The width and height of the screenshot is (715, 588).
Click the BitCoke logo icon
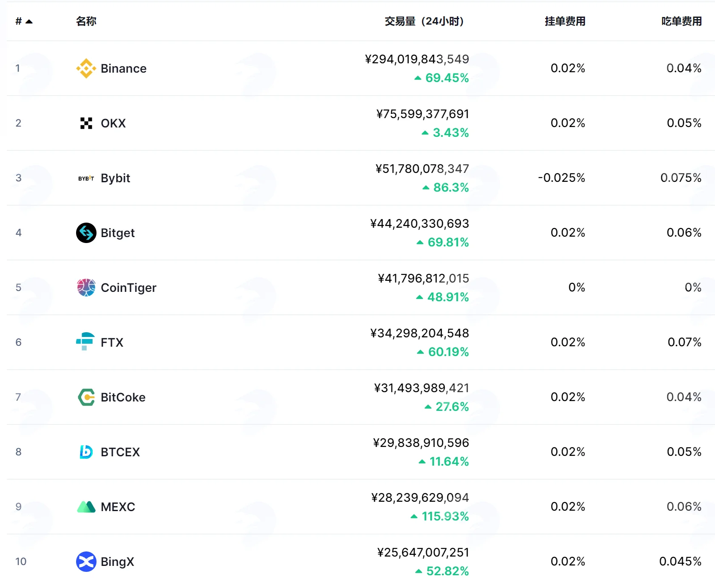[x=86, y=397]
